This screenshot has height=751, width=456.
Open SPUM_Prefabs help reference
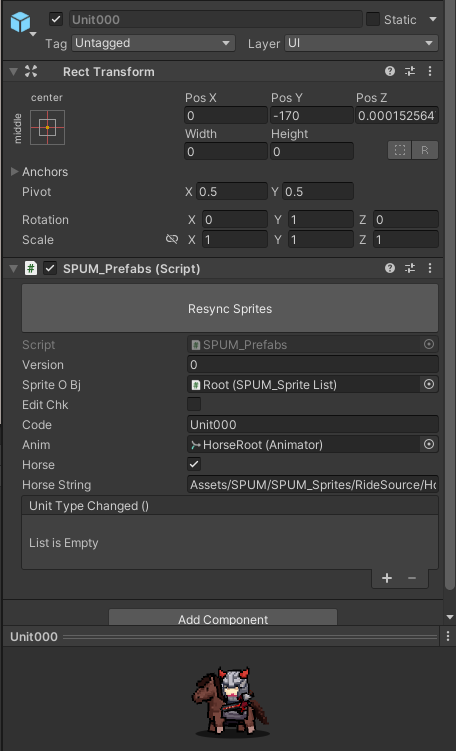point(390,269)
